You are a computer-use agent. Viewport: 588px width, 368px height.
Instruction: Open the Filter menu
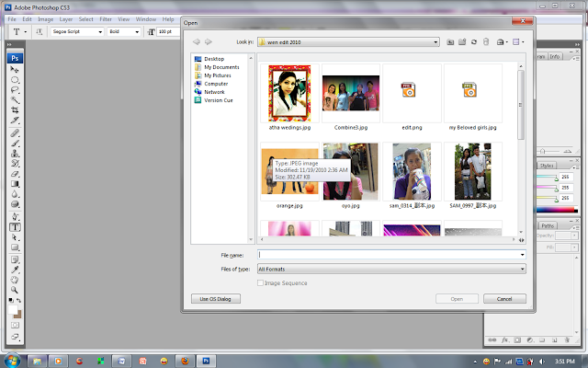(106, 19)
